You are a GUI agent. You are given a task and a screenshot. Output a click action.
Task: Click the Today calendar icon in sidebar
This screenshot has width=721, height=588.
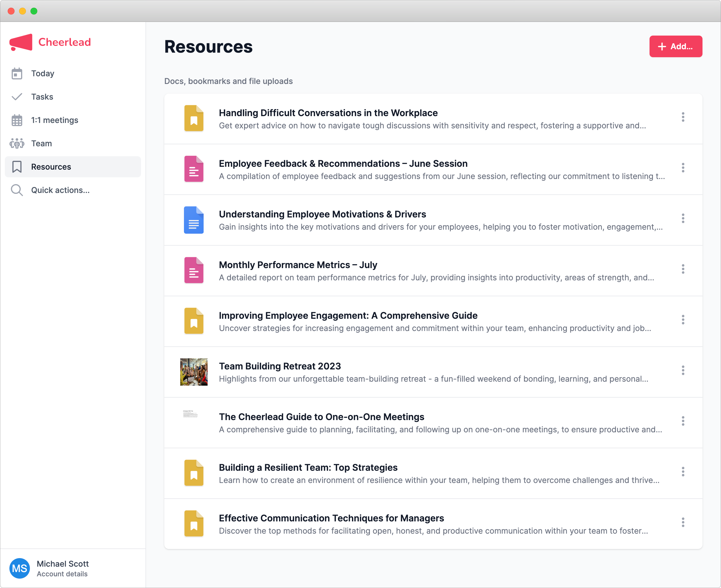[17, 73]
